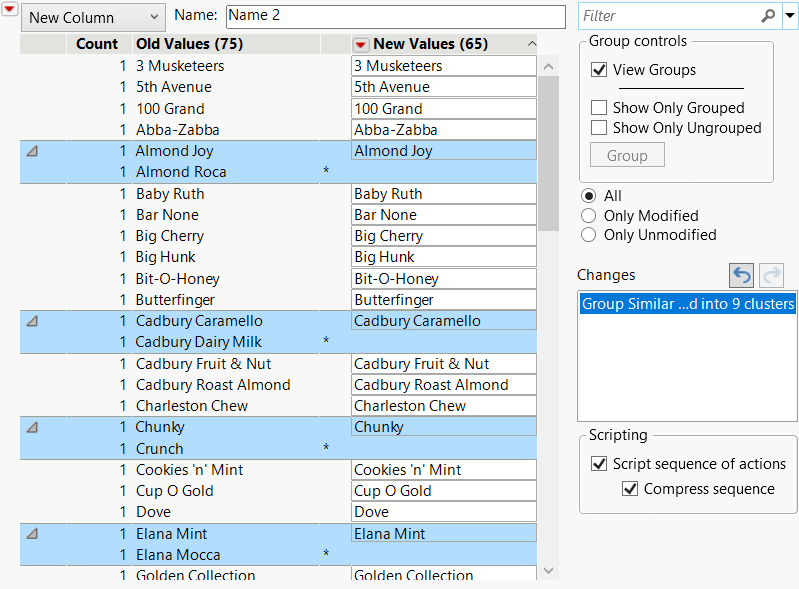Toggle Compress sequence checkbox
Image resolution: width=799 pixels, height=589 pixels.
click(x=630, y=489)
